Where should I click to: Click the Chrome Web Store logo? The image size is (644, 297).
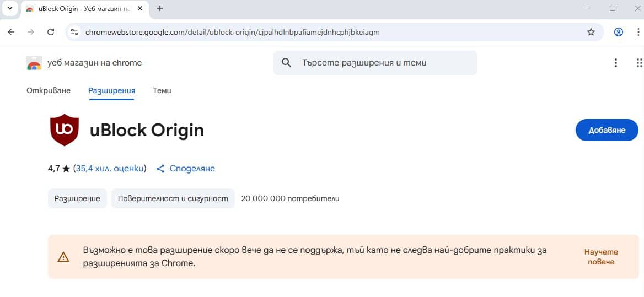34,63
